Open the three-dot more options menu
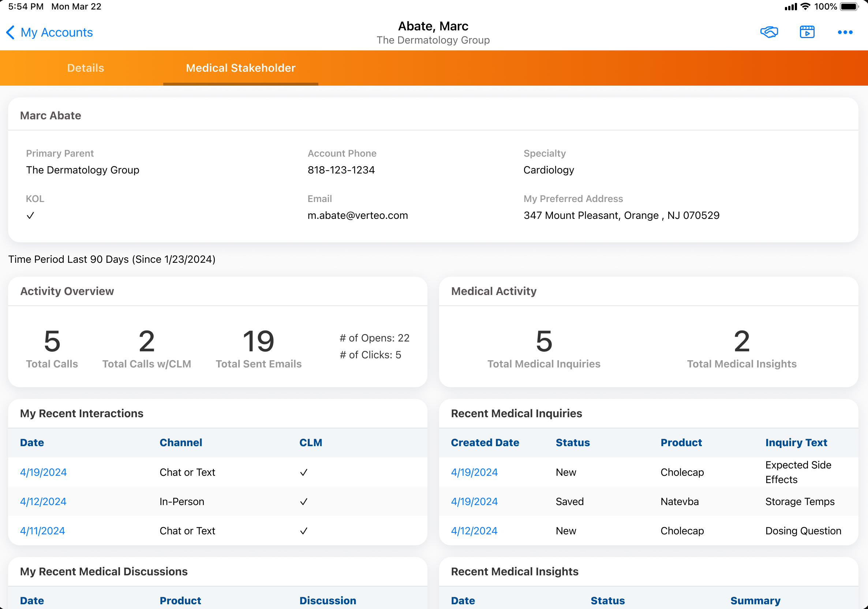Image resolution: width=868 pixels, height=609 pixels. click(845, 32)
